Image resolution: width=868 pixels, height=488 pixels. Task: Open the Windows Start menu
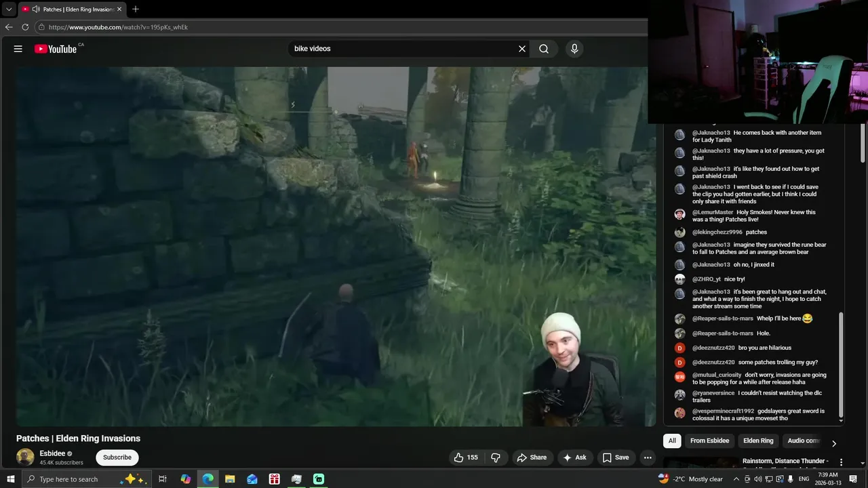coord(11,479)
